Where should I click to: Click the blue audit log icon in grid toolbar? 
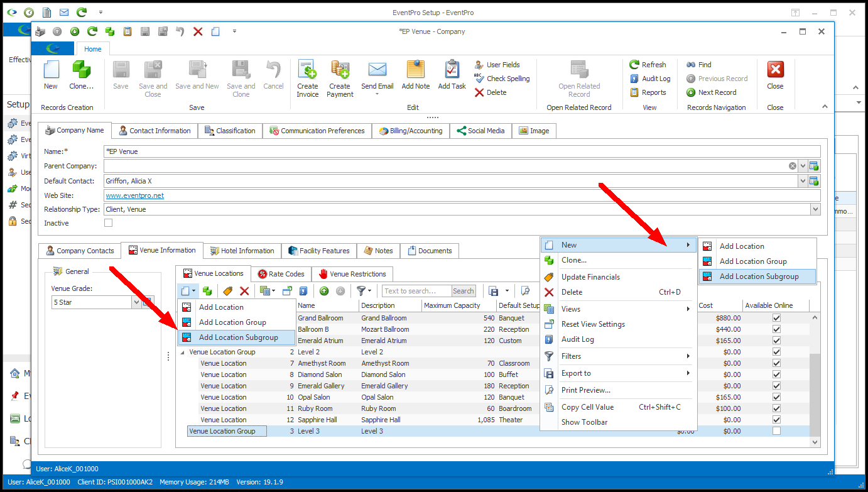coord(303,291)
